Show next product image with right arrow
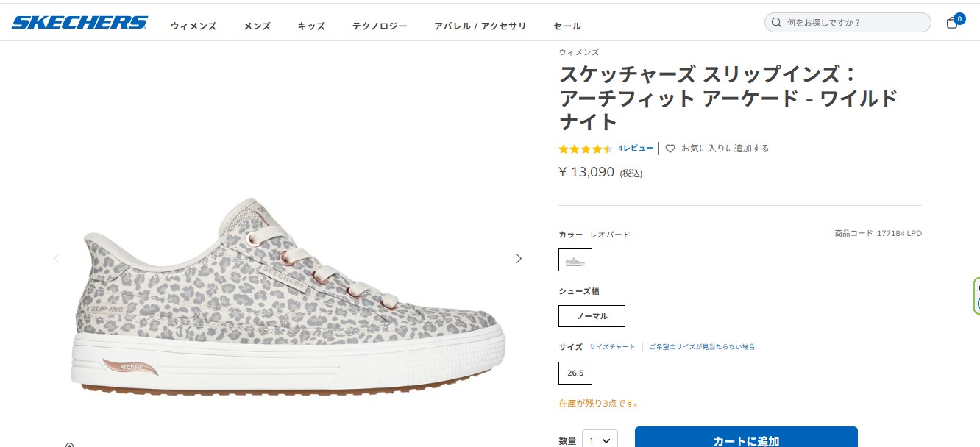Viewport: 980px width, 447px height. point(519,258)
